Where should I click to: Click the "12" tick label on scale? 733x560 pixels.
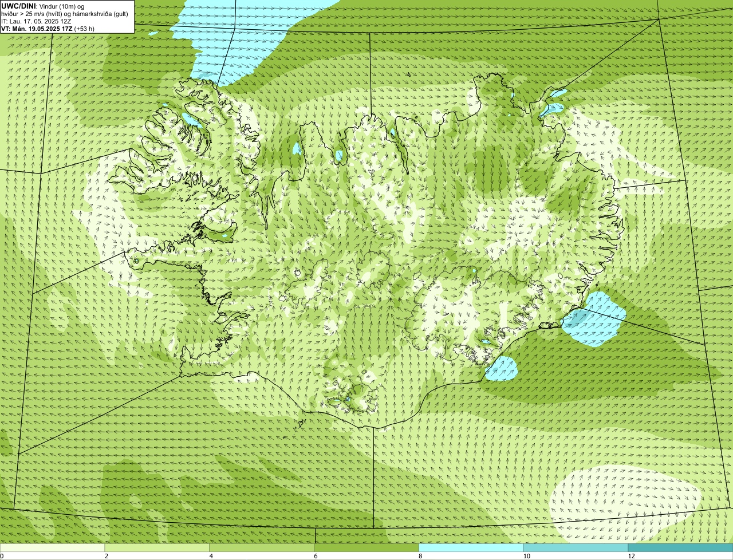pos(631,556)
